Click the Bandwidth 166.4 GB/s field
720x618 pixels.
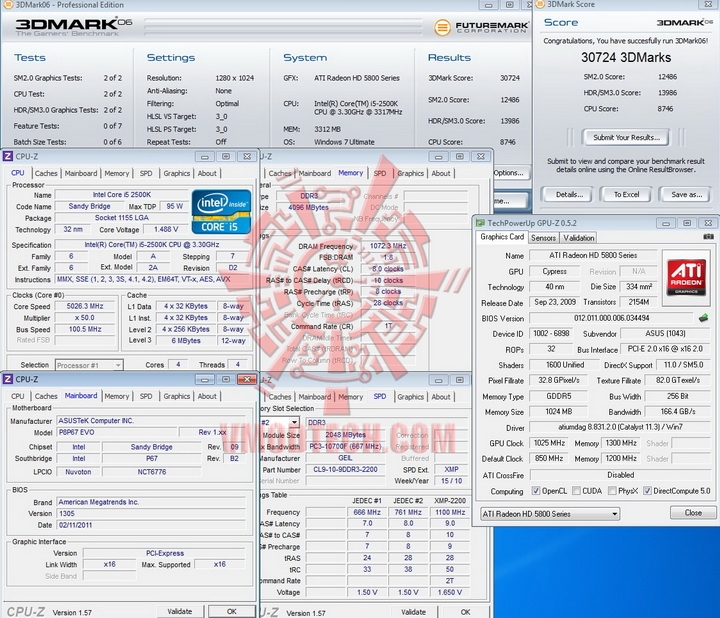(x=678, y=412)
